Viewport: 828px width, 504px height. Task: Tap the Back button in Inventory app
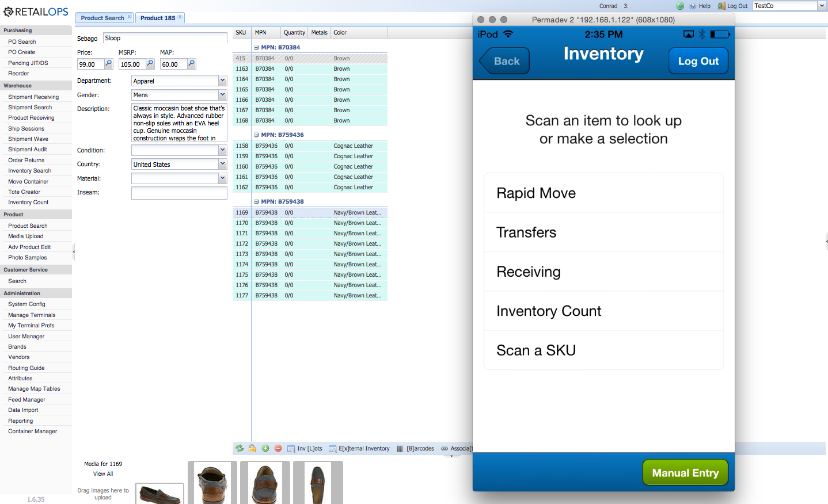click(505, 61)
